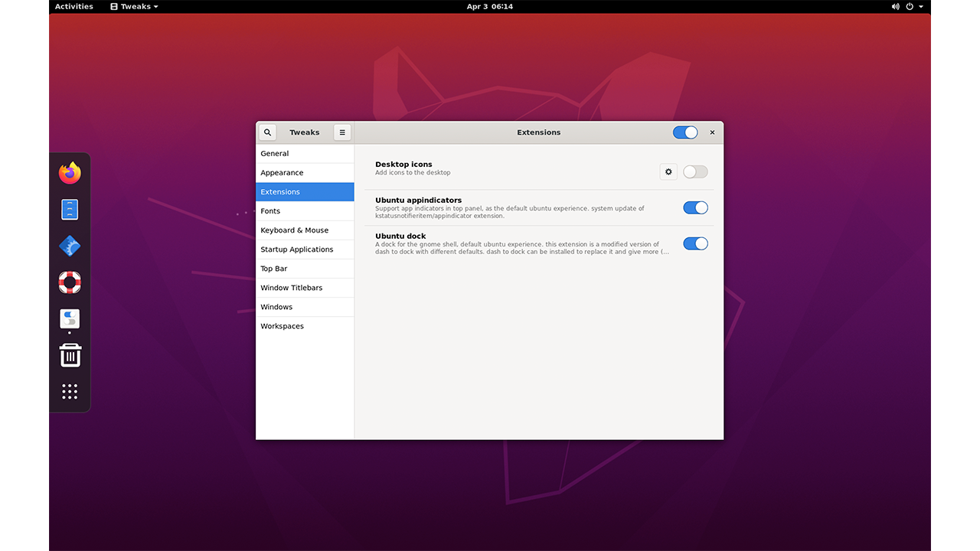Select the Extensions section
The height and width of the screenshot is (551, 980).
[x=305, y=192]
